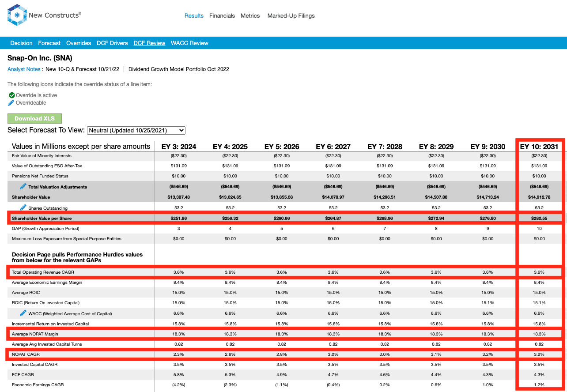
Task: Click the Average NOPAT Margin label
Action: pyautogui.click(x=35, y=334)
